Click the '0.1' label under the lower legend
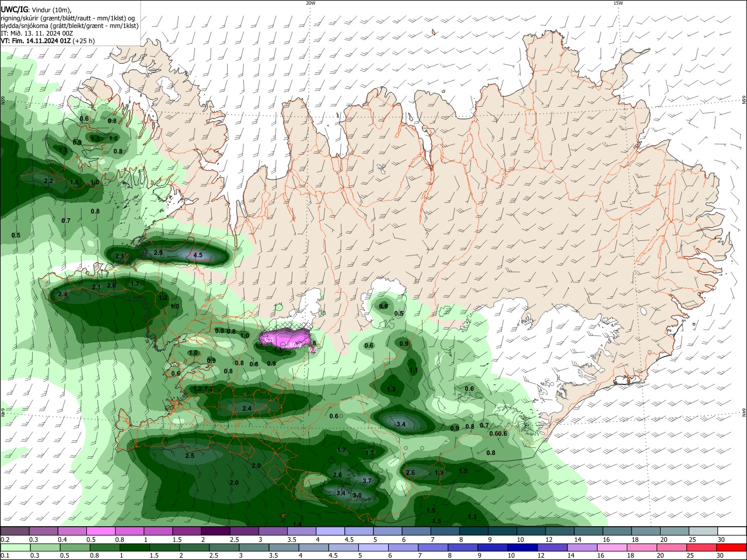This screenshot has width=747, height=560. click(x=4, y=556)
